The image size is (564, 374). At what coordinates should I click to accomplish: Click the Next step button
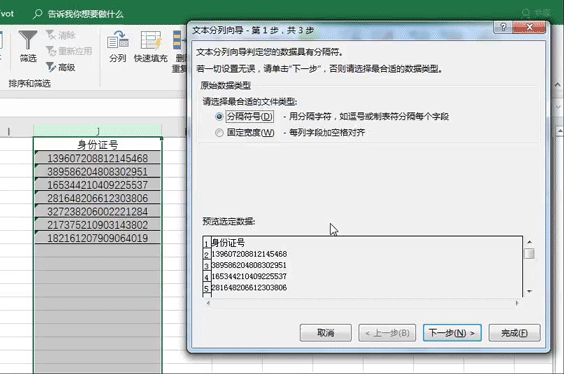coord(452,333)
